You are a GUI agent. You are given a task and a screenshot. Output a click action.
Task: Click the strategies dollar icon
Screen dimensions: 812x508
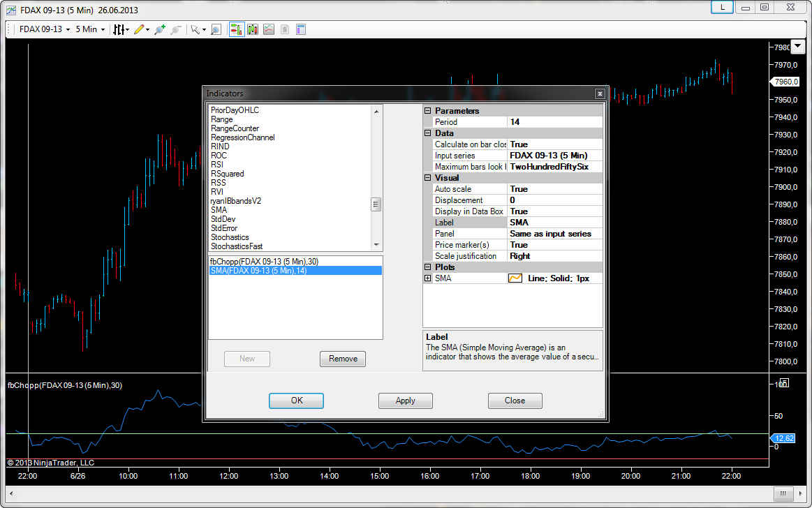[285, 29]
